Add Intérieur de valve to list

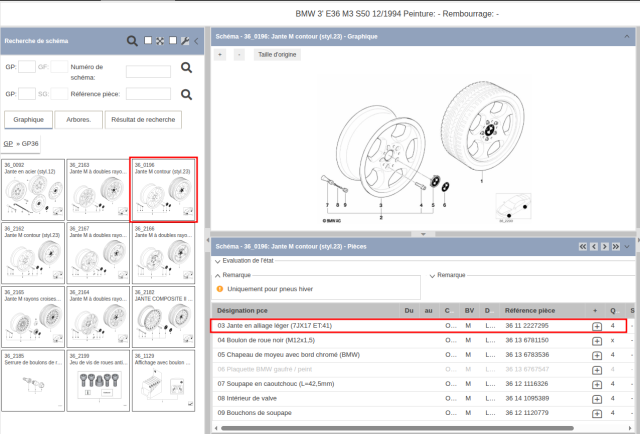click(x=597, y=399)
